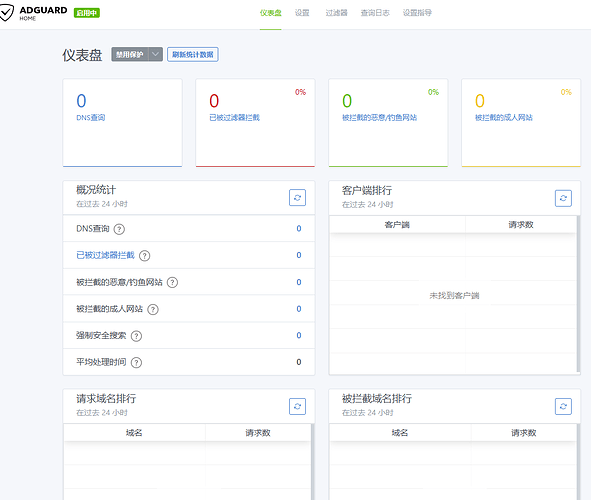Click the DNS查询 summary card
The height and width of the screenshot is (500, 591).
[122, 122]
